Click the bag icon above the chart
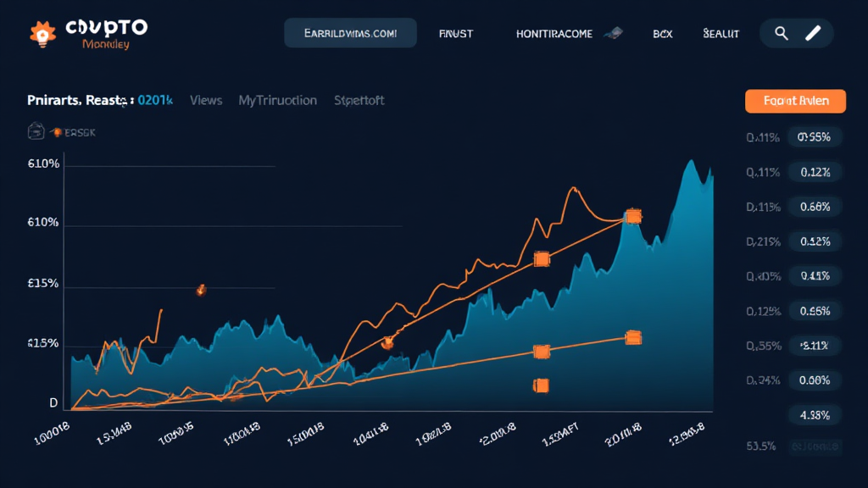Screen dimensions: 868x488 click(x=36, y=131)
